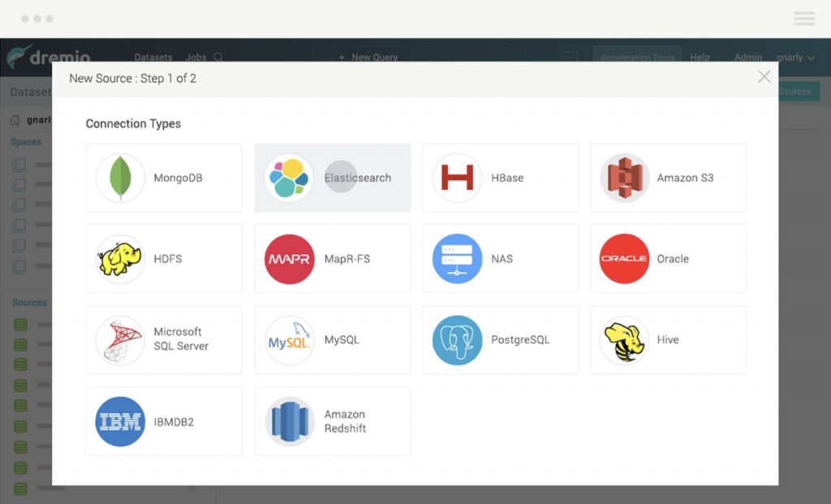The height and width of the screenshot is (504, 831).
Task: Pick the HBase red H icon
Action: (457, 178)
